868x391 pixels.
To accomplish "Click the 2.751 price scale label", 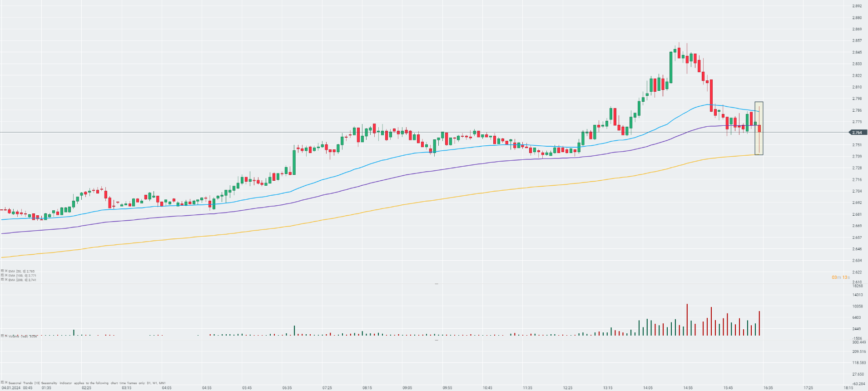I will 857,145.
